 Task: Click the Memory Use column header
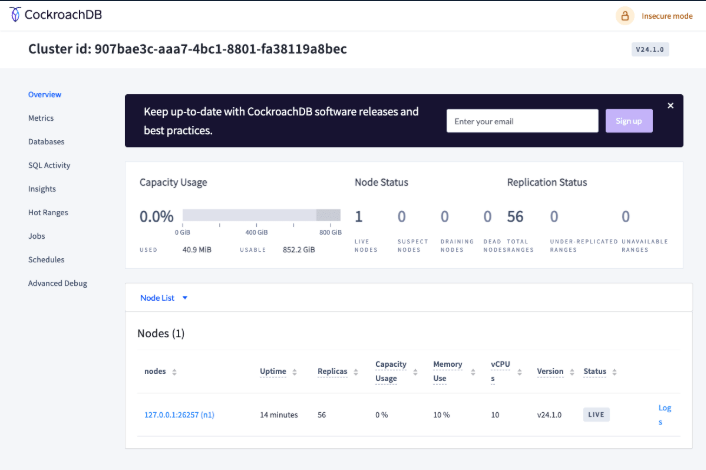tap(448, 371)
